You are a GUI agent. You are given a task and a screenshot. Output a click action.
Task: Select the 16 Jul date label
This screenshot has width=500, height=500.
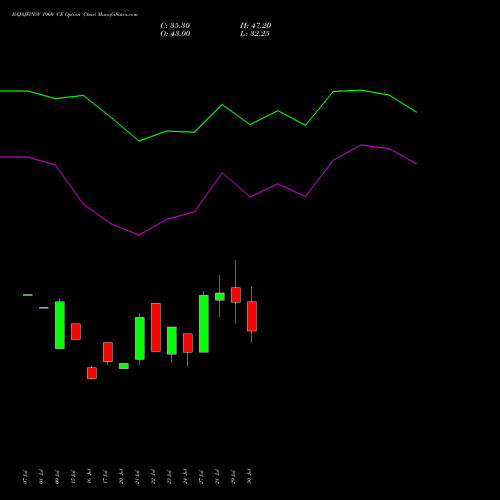tap(89, 477)
